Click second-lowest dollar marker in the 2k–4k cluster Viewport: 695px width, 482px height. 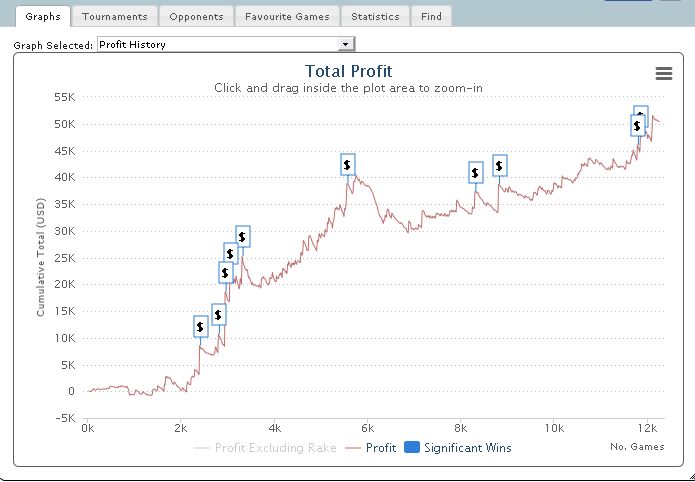(x=219, y=315)
